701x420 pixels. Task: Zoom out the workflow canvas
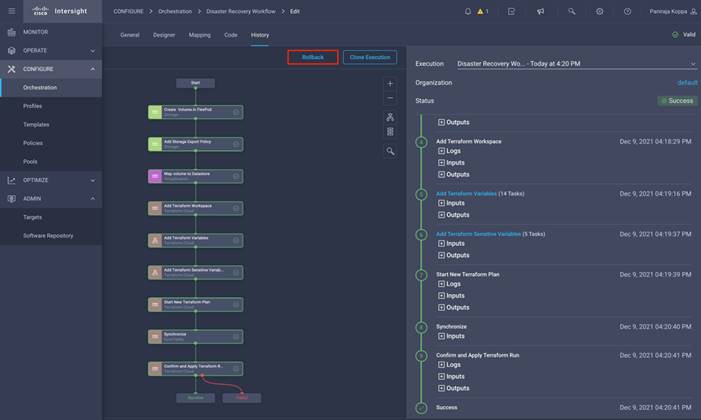click(390, 98)
